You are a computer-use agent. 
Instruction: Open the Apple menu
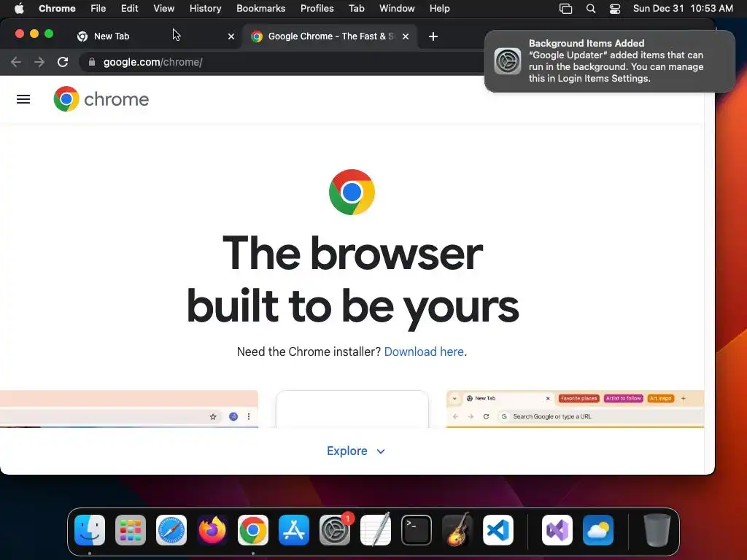[x=19, y=9]
